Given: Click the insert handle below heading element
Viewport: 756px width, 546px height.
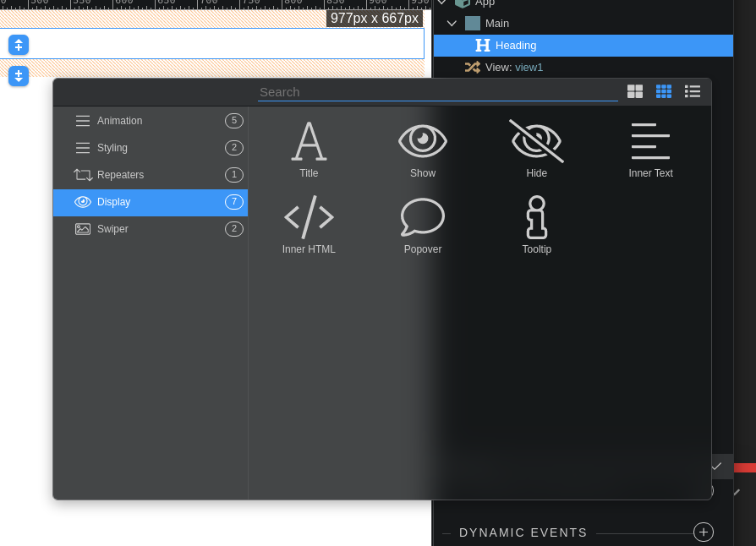Looking at the screenshot, I should (x=19, y=76).
